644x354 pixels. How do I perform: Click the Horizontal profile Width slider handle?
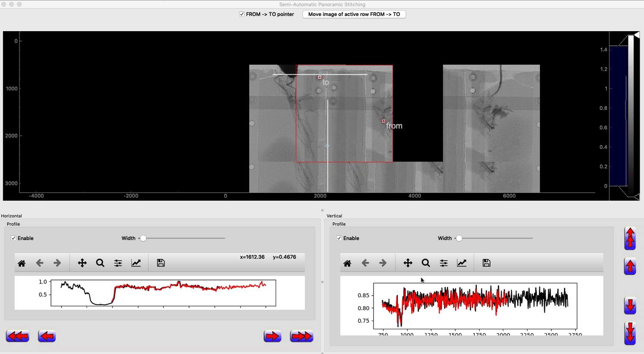coord(143,238)
